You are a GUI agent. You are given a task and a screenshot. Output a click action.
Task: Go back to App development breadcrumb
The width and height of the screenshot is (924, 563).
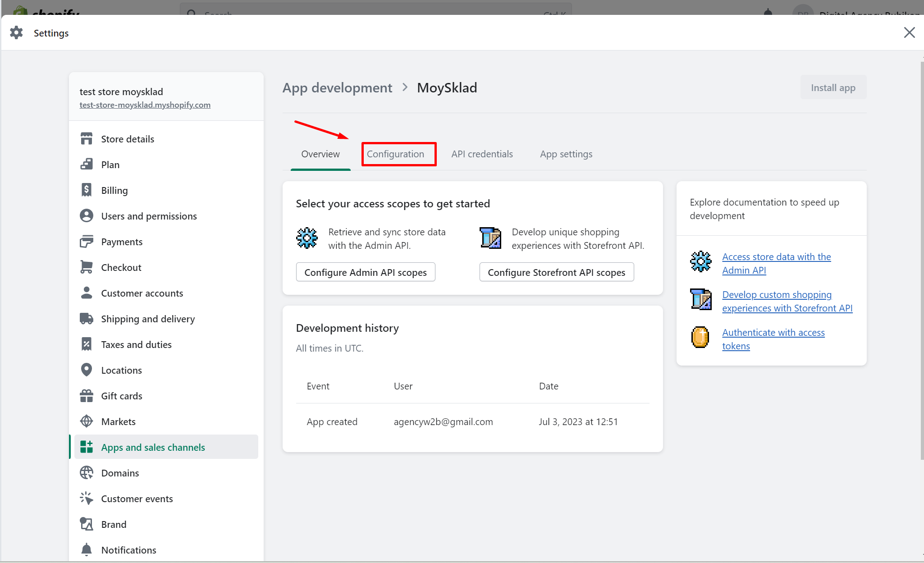tap(337, 88)
